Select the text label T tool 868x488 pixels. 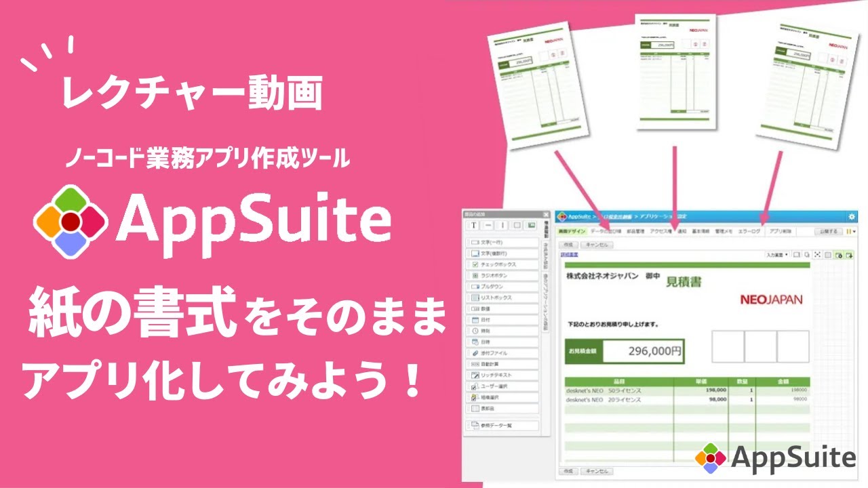tap(473, 225)
